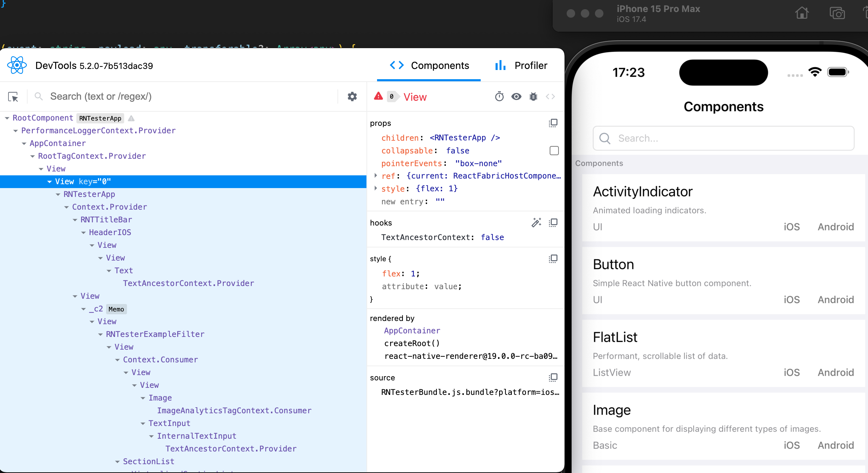Open the Image example card

click(723, 426)
